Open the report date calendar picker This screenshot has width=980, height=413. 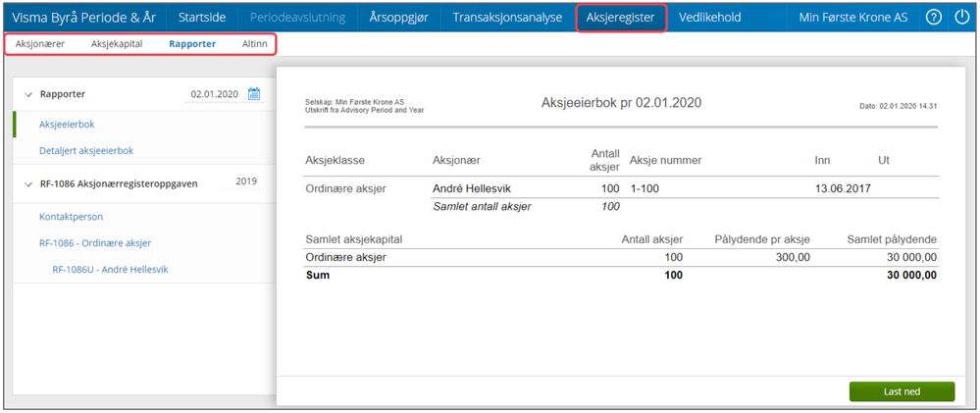coord(254,94)
